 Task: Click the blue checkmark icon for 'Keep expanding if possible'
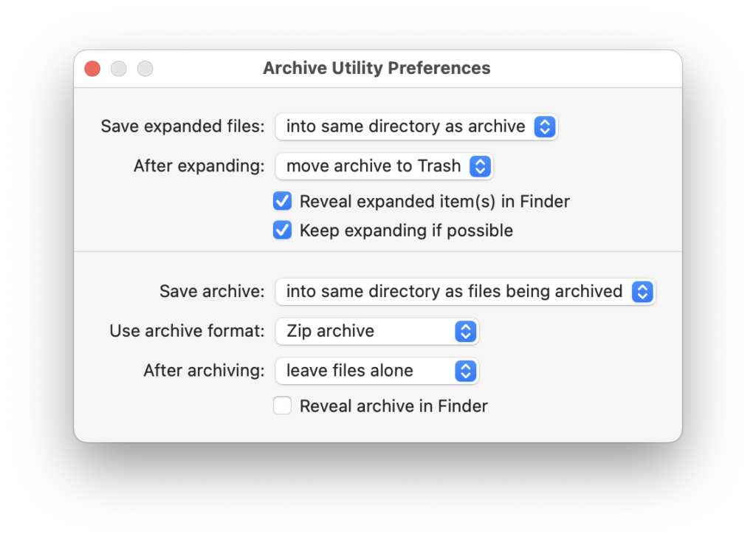pyautogui.click(x=282, y=230)
